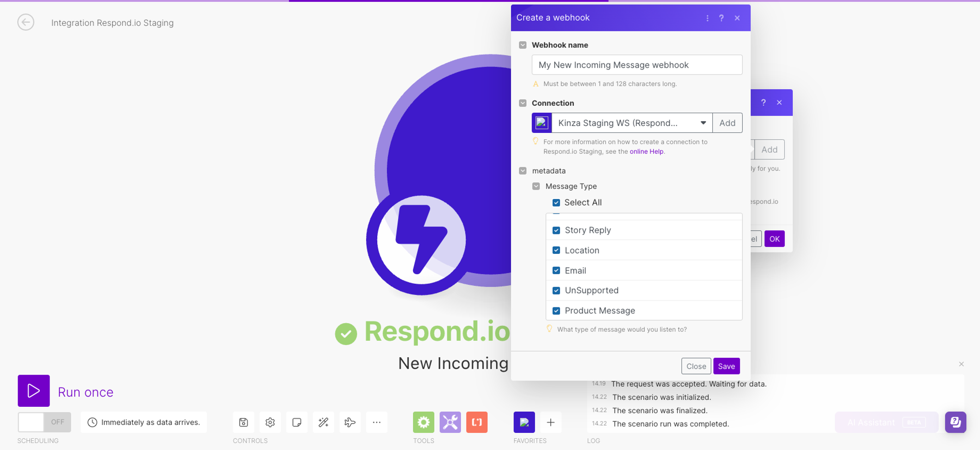This screenshot has height=450, width=980.
Task: Click the Run once play button
Action: [x=34, y=391]
